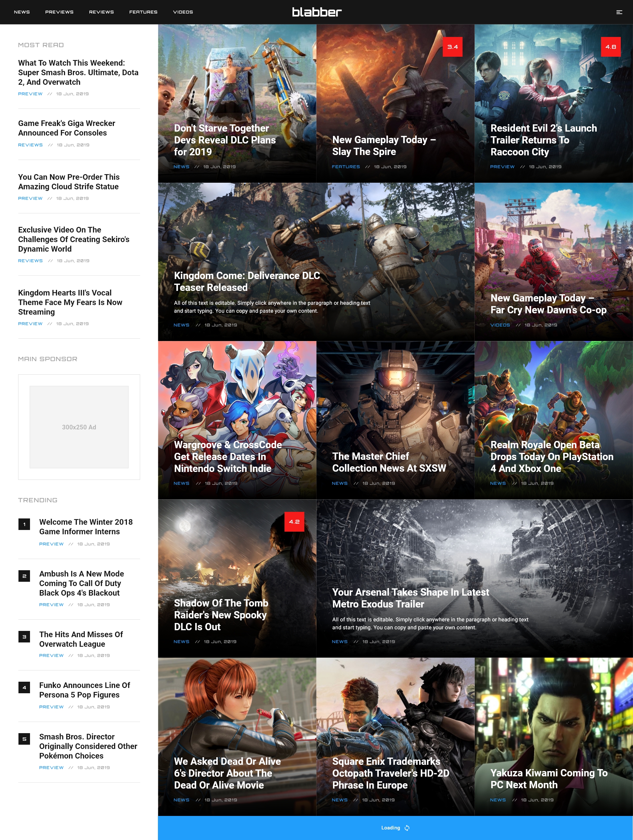This screenshot has height=840, width=633.
Task: Click NEWS category under Kingdom Come card
Action: pos(182,325)
